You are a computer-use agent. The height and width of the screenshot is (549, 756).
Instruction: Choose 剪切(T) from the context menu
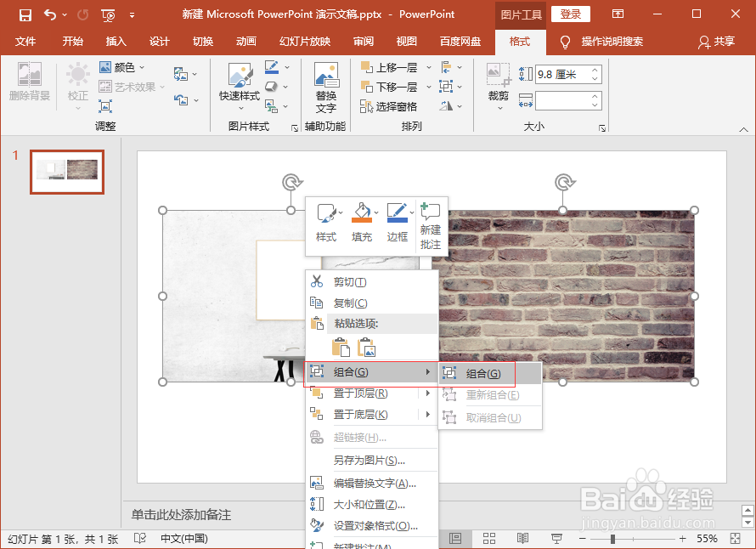pos(372,282)
